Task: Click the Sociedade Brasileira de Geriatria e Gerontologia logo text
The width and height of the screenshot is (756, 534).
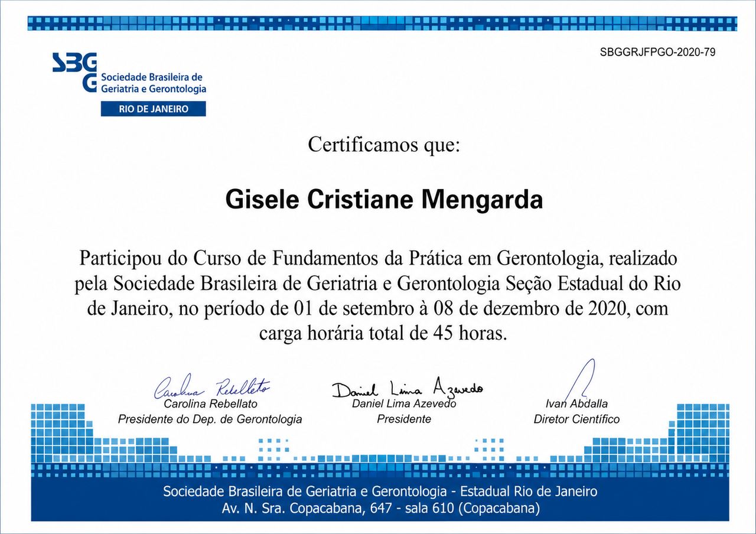Action: pos(154,83)
